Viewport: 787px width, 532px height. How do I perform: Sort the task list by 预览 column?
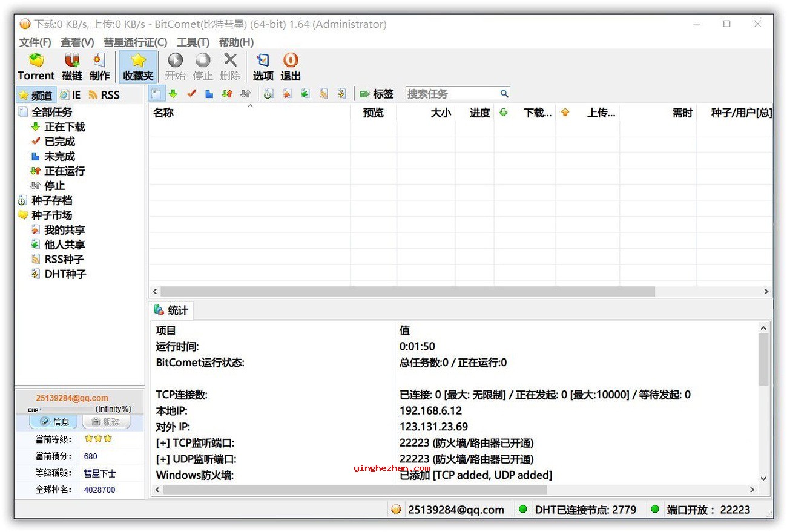[374, 113]
